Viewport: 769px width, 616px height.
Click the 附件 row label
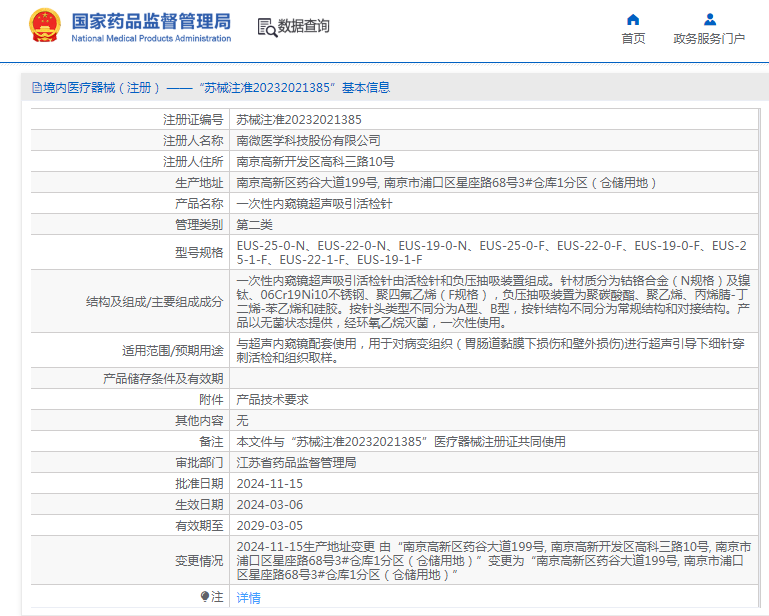coord(211,400)
